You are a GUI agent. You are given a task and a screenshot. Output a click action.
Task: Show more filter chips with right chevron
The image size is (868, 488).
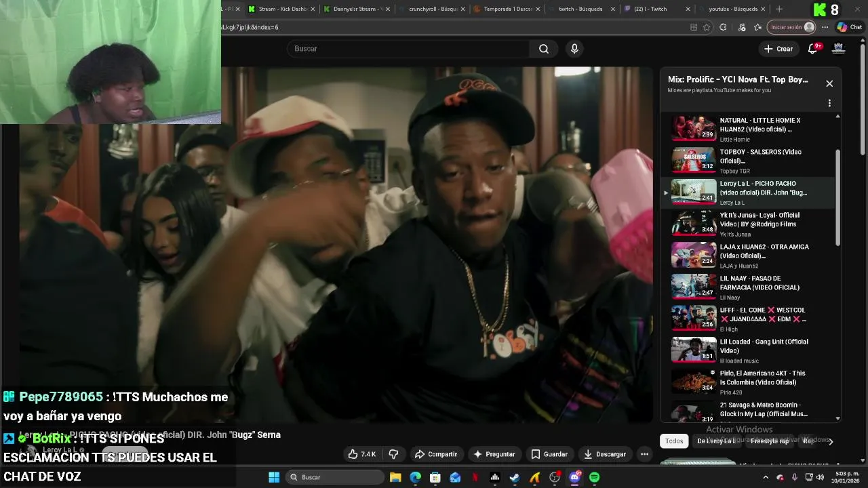click(831, 441)
